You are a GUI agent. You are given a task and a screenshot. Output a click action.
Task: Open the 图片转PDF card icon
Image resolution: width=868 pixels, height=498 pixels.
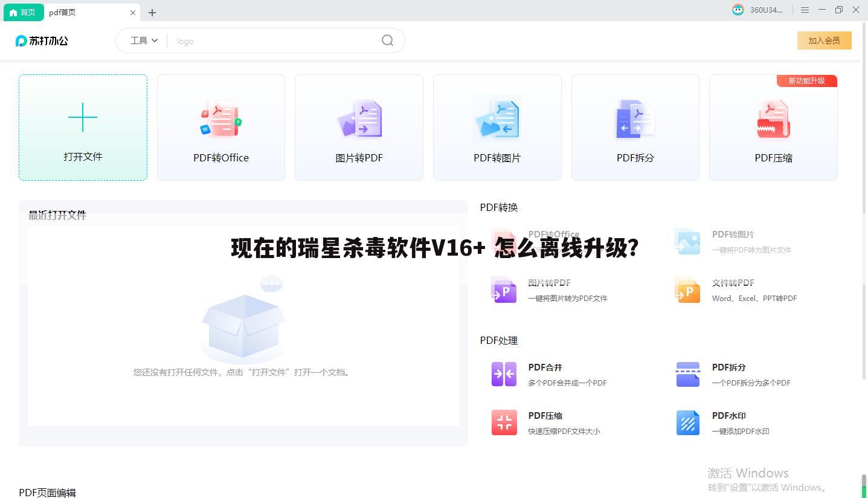coord(359,119)
